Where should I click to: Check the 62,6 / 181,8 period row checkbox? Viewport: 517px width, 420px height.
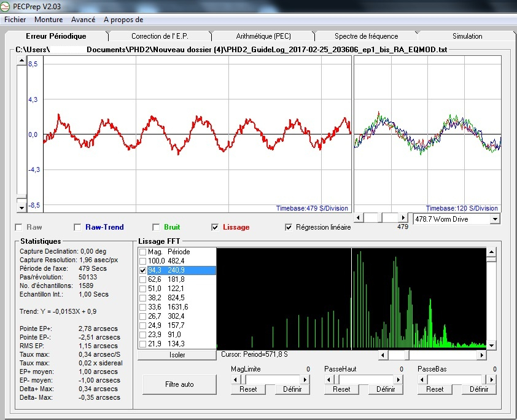pos(143,279)
